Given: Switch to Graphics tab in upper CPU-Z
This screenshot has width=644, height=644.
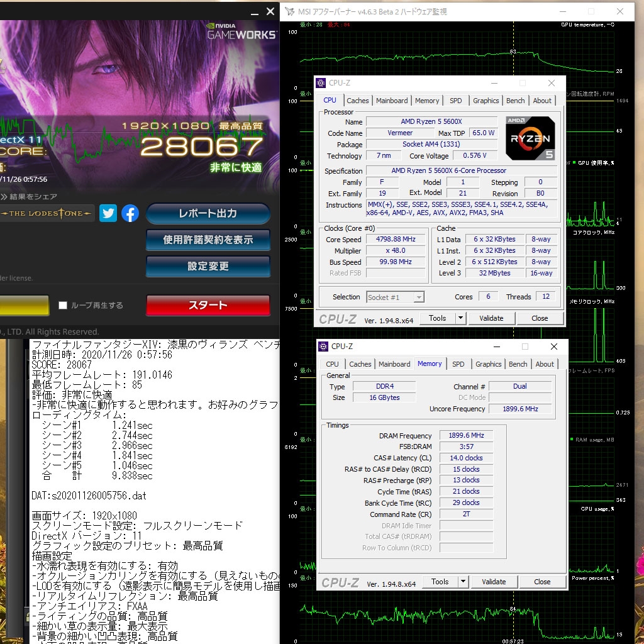Looking at the screenshot, I should (486, 101).
